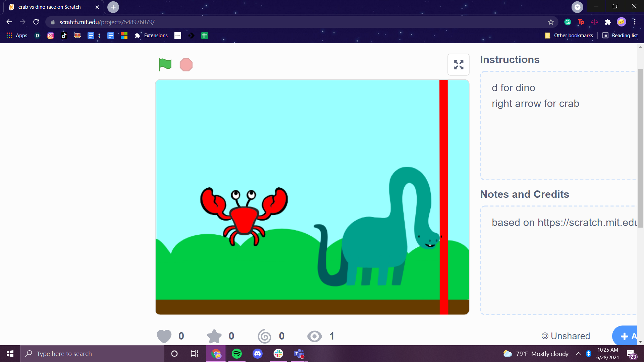The width and height of the screenshot is (644, 362).
Task: Open the Chrome three-dot menu
Action: click(x=635, y=22)
